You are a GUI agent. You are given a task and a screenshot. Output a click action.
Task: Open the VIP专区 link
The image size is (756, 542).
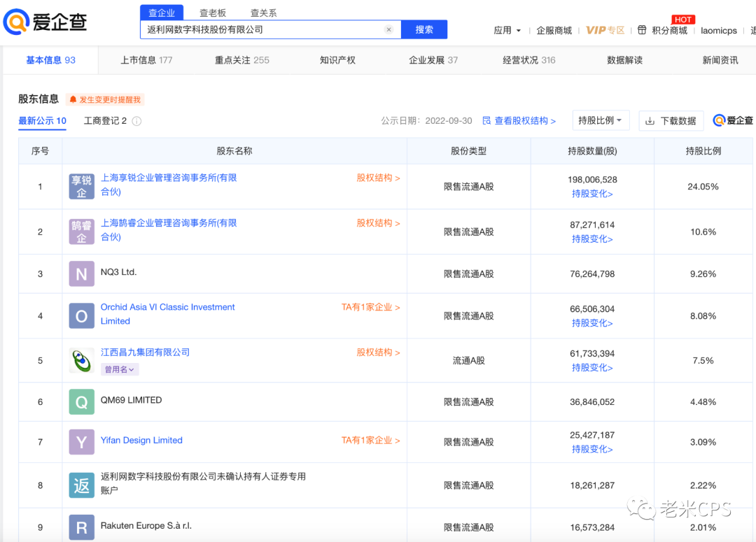(x=605, y=30)
